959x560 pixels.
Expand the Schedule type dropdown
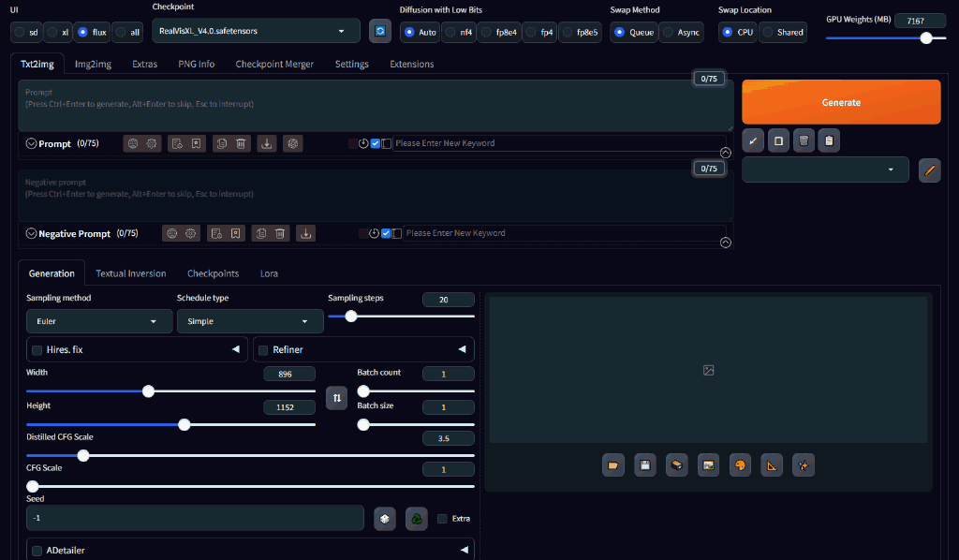[250, 321]
